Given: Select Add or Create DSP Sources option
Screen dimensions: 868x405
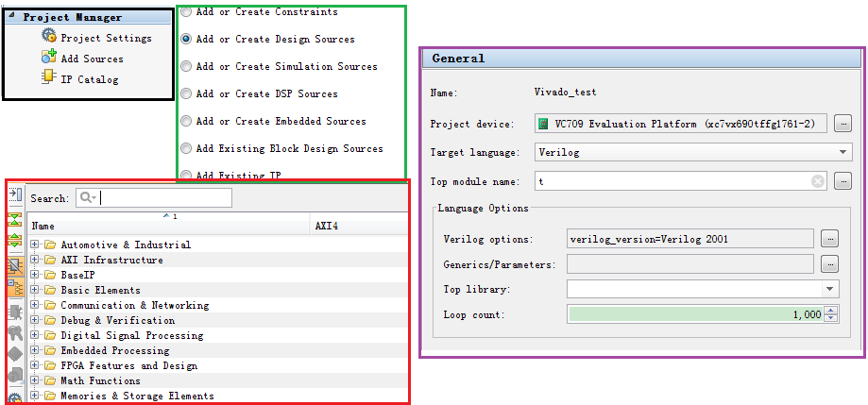Looking at the screenshot, I should tap(186, 94).
